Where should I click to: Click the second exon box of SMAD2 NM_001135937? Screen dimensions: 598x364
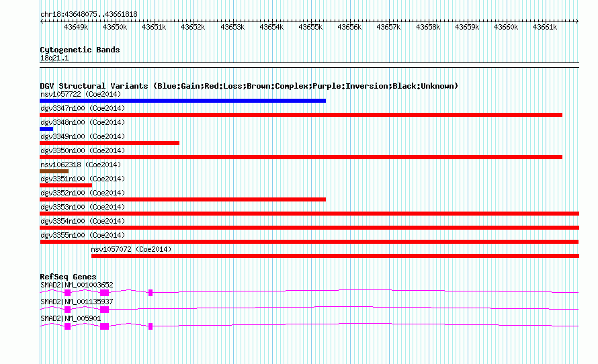105,310
